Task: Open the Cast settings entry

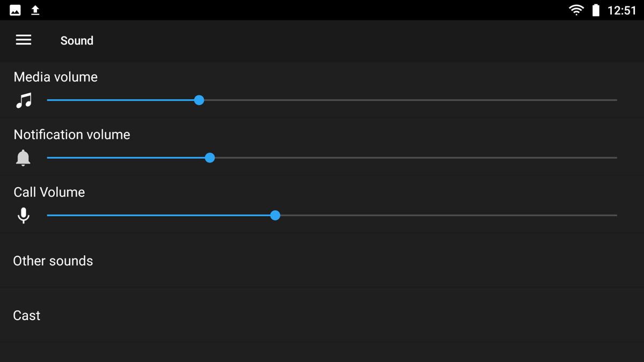Action: tap(322, 315)
